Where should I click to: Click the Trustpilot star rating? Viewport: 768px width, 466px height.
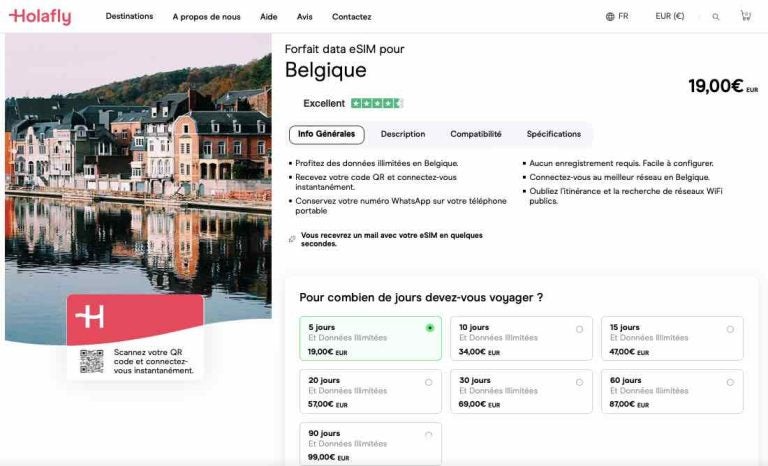click(376, 103)
